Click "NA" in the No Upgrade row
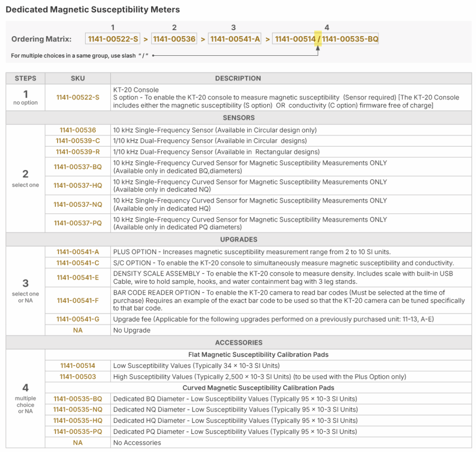The height and width of the screenshot is (452, 476). [78, 330]
